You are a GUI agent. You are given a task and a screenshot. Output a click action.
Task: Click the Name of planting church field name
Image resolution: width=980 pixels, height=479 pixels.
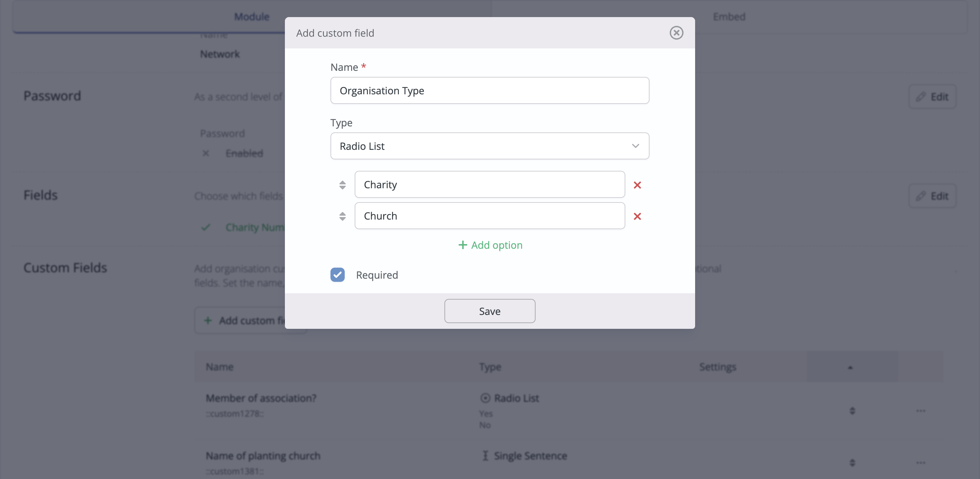pos(263,456)
